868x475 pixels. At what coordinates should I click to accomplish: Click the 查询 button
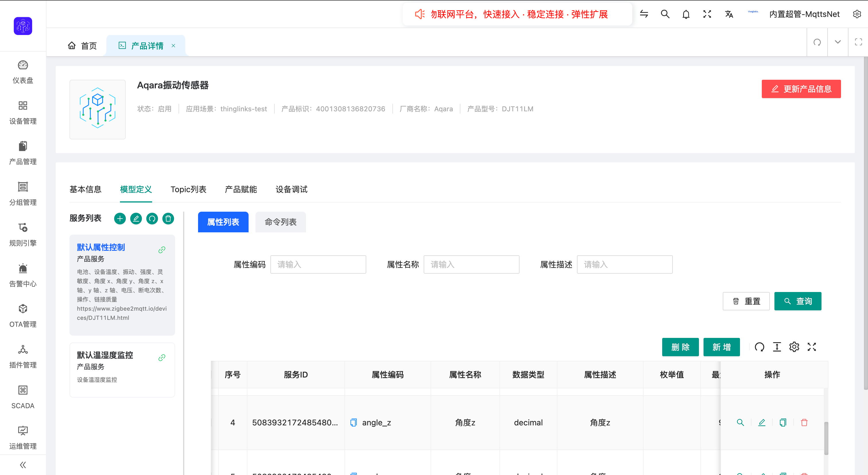pyautogui.click(x=798, y=301)
